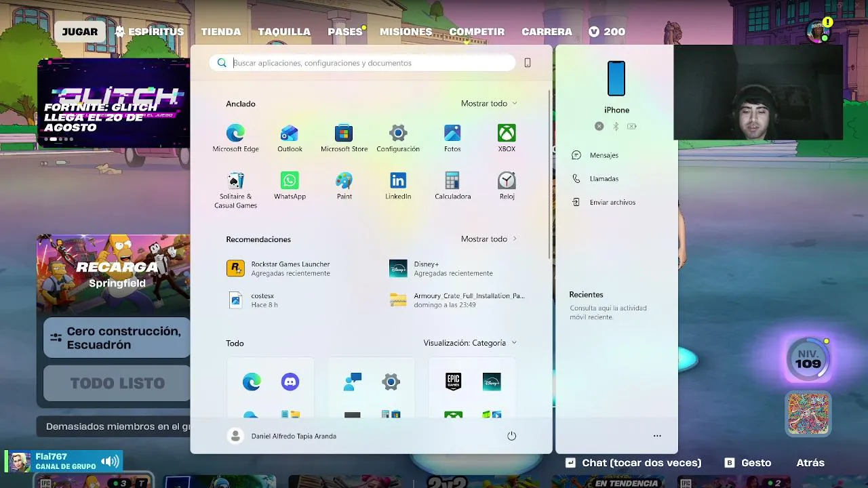Image resolution: width=868 pixels, height=488 pixels.
Task: Click the V-Bucks 200 balance
Action: point(607,32)
